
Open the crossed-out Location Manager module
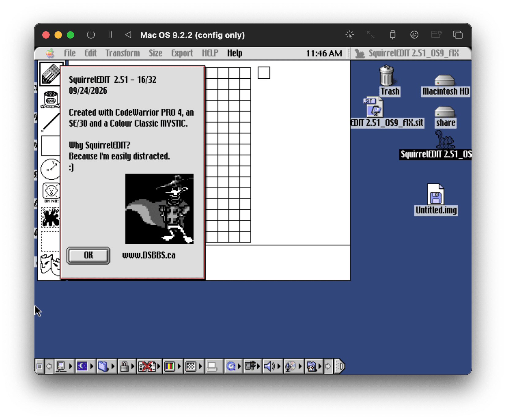(149, 366)
